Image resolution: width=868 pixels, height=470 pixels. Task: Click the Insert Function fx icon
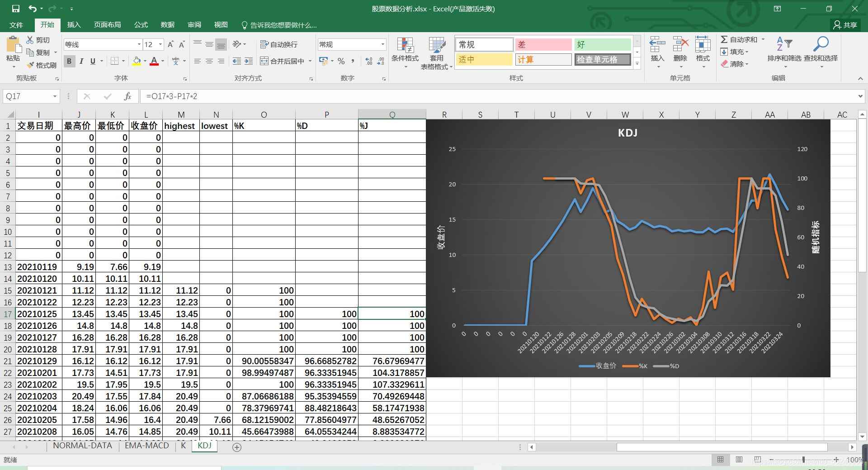tap(127, 96)
